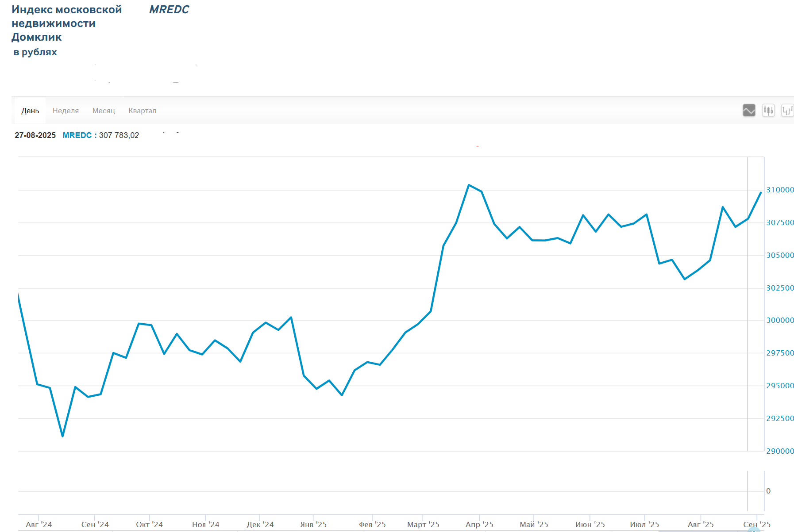
Task: Click the Авг '25 time label
Action: coord(701,524)
